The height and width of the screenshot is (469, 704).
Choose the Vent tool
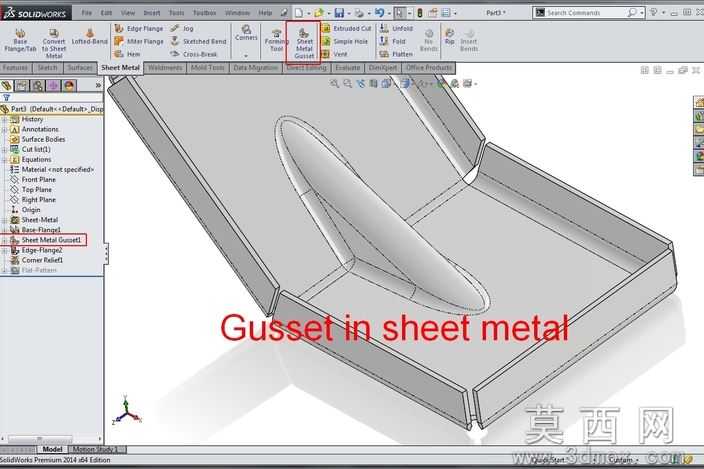pos(334,54)
